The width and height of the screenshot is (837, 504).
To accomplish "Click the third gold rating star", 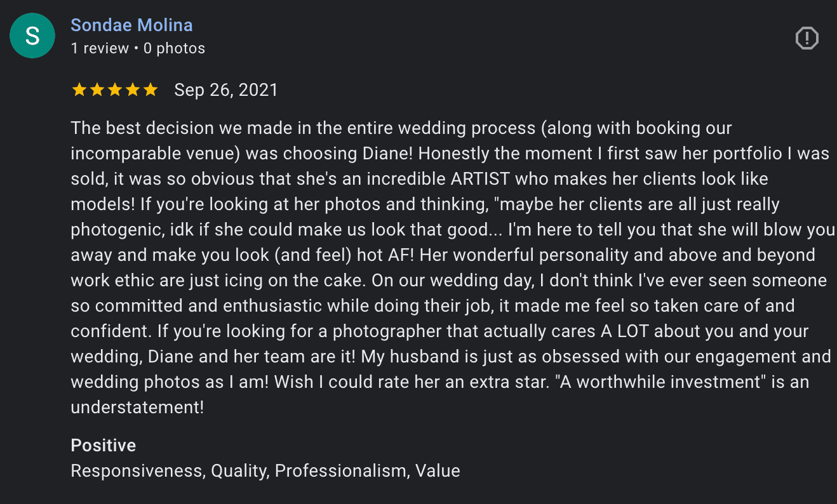I will click(115, 90).
